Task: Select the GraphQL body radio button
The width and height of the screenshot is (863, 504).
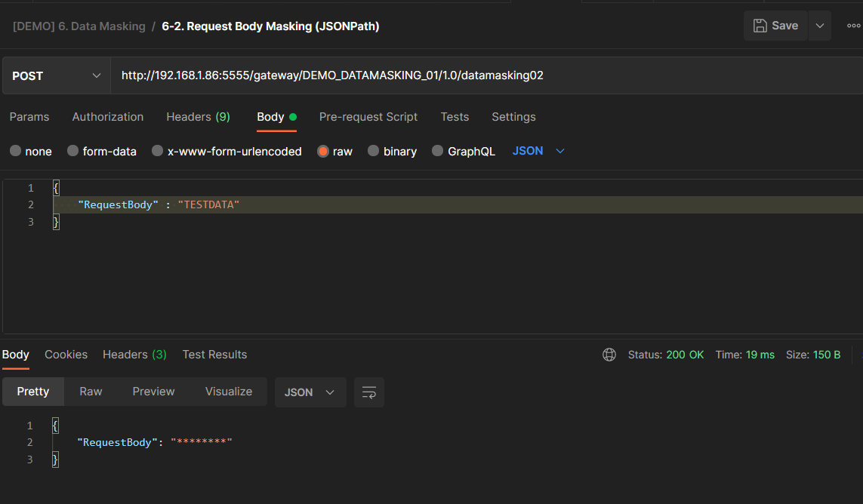Action: pyautogui.click(x=438, y=151)
